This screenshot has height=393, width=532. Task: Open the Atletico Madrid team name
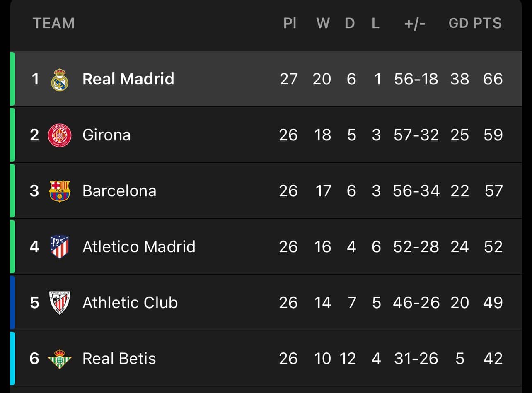139,247
